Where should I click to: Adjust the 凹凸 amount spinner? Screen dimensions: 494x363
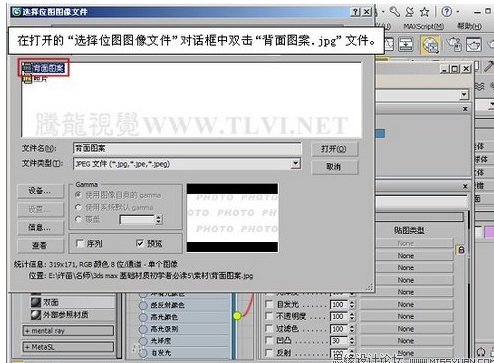tap(352, 341)
